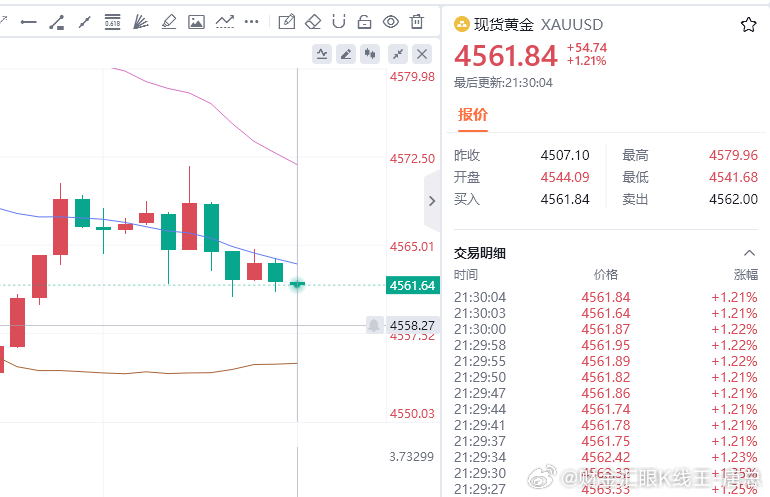The height and width of the screenshot is (497, 770).
Task: Click the gold coin XAUUSD symbol icon
Action: [x=462, y=24]
